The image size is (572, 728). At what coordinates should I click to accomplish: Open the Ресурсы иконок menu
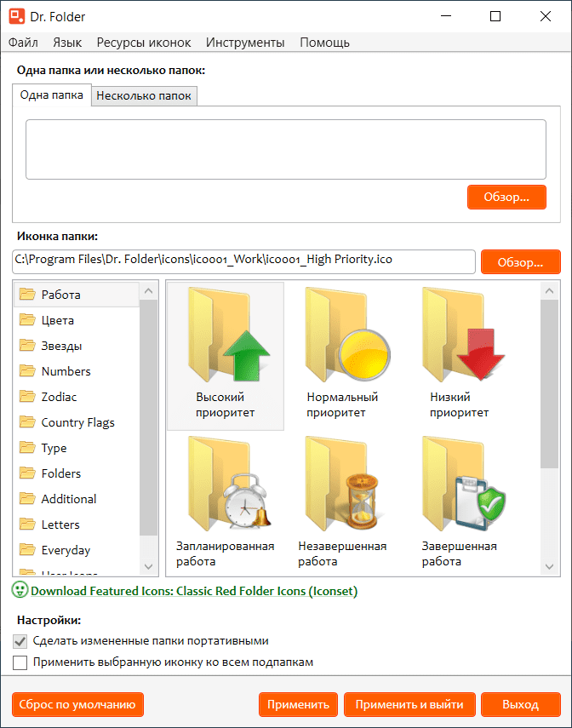[x=144, y=43]
